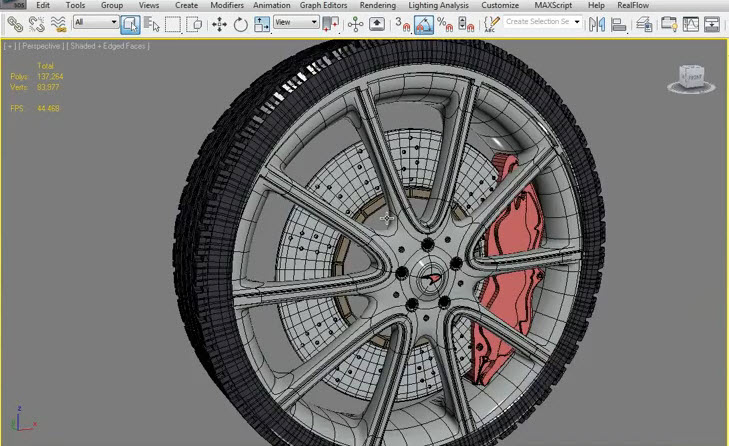Viewport: 729px width, 446px height.
Task: Open the Graph Editors menu
Action: tap(324, 5)
